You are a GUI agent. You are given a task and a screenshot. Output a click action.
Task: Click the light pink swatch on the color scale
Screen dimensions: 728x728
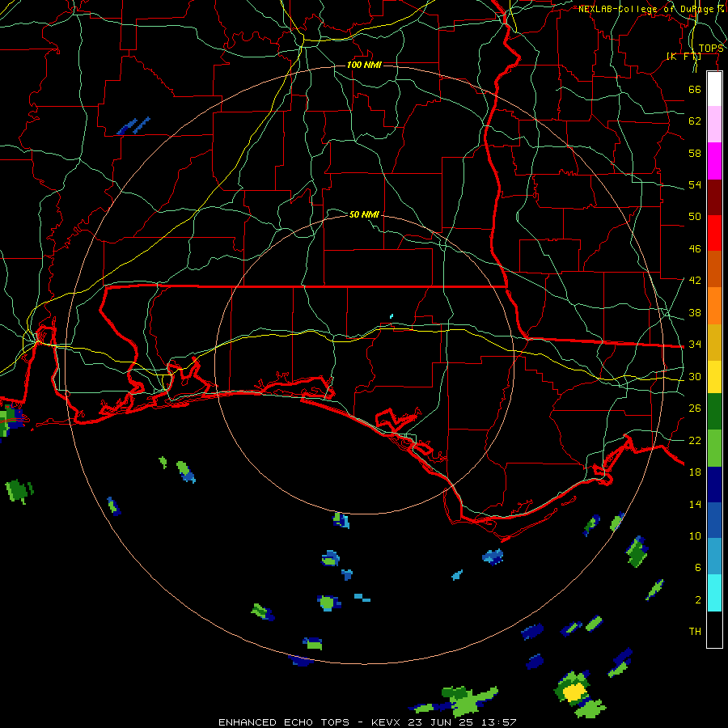[714, 124]
